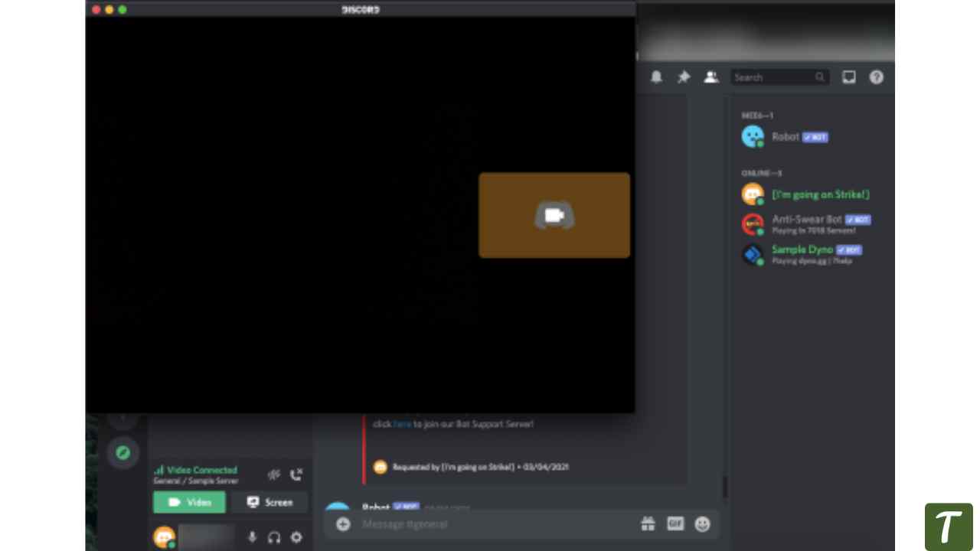
Task: Open the Nitro gift icon
Action: click(x=648, y=524)
